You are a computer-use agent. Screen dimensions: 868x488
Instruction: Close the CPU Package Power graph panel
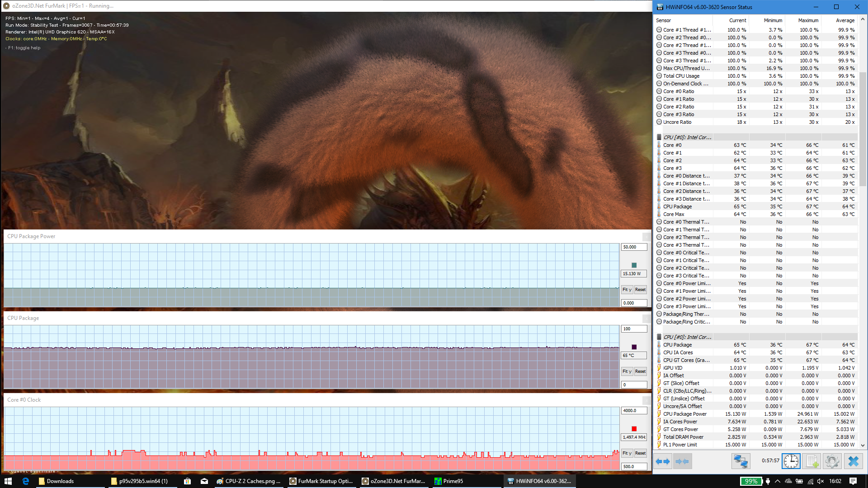(x=646, y=237)
